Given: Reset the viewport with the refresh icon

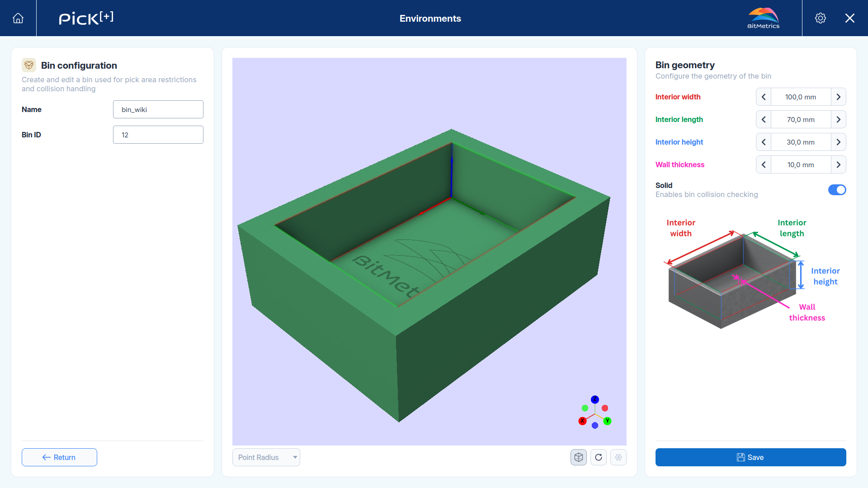Looking at the screenshot, I should pyautogui.click(x=599, y=457).
